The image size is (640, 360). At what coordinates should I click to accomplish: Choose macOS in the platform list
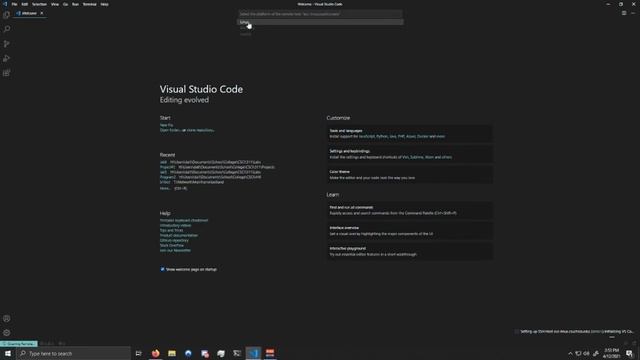tap(320, 34)
